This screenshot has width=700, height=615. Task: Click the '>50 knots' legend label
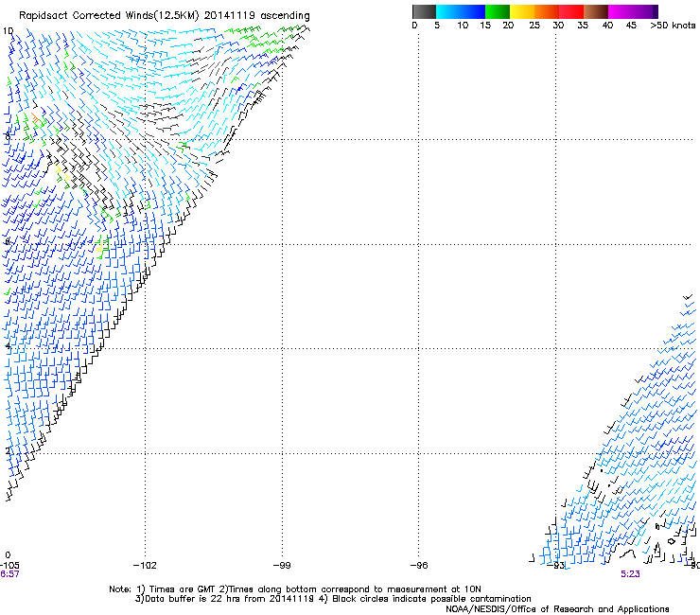tap(673, 26)
